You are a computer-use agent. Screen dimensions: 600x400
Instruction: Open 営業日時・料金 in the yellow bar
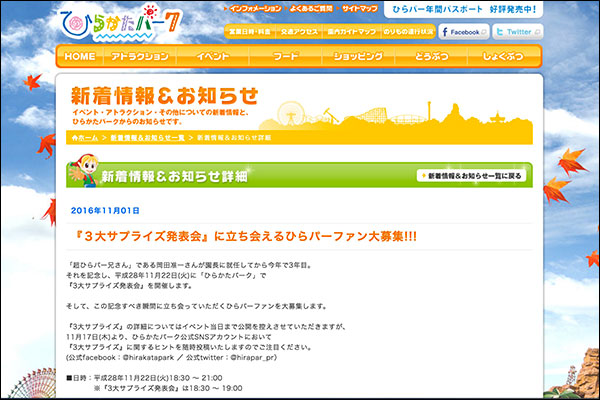pos(249,32)
